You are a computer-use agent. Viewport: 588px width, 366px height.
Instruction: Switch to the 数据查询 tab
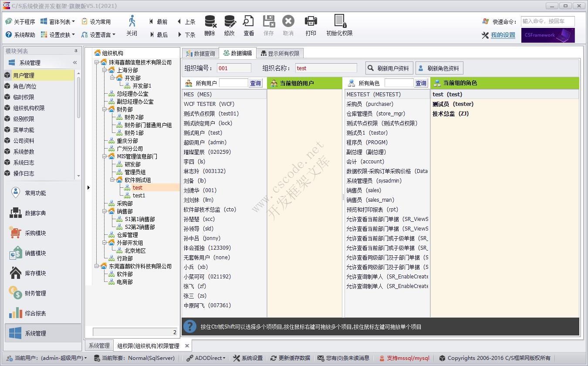200,54
